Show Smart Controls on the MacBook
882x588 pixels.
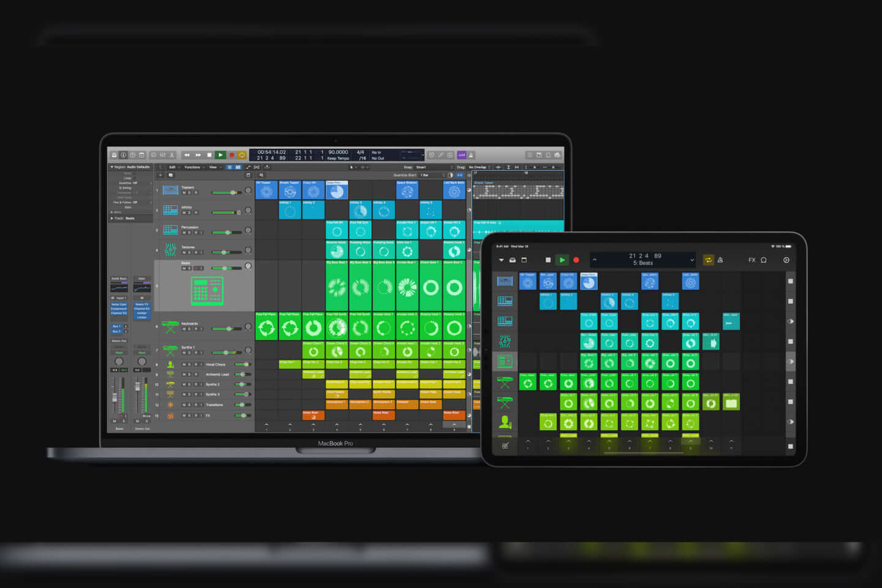154,155
